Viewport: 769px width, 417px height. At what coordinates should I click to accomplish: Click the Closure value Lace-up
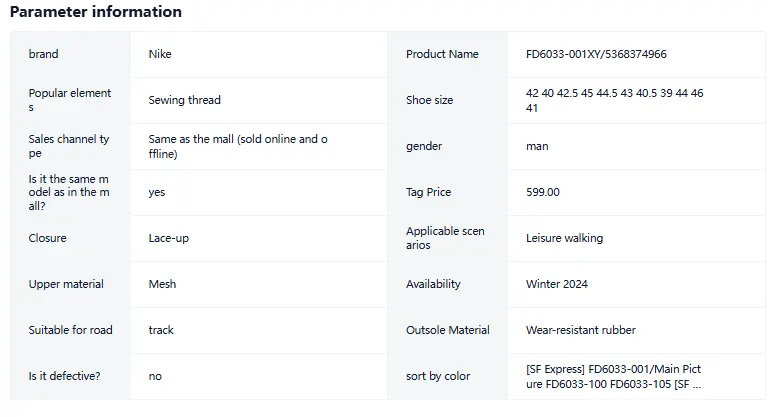[x=169, y=238]
